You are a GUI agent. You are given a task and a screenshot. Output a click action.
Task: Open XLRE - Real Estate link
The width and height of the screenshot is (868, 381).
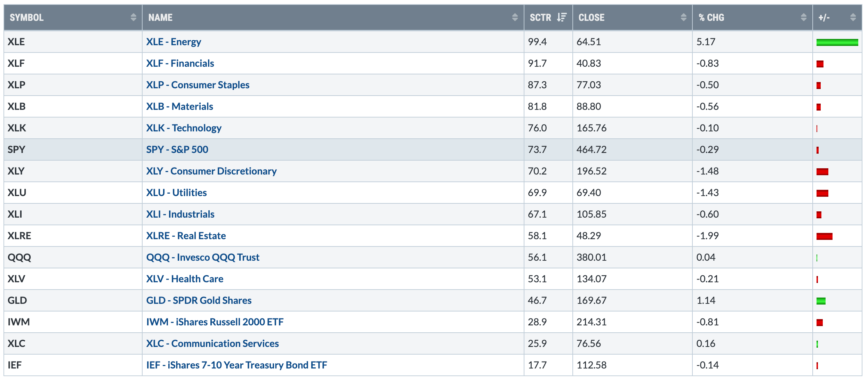186,236
